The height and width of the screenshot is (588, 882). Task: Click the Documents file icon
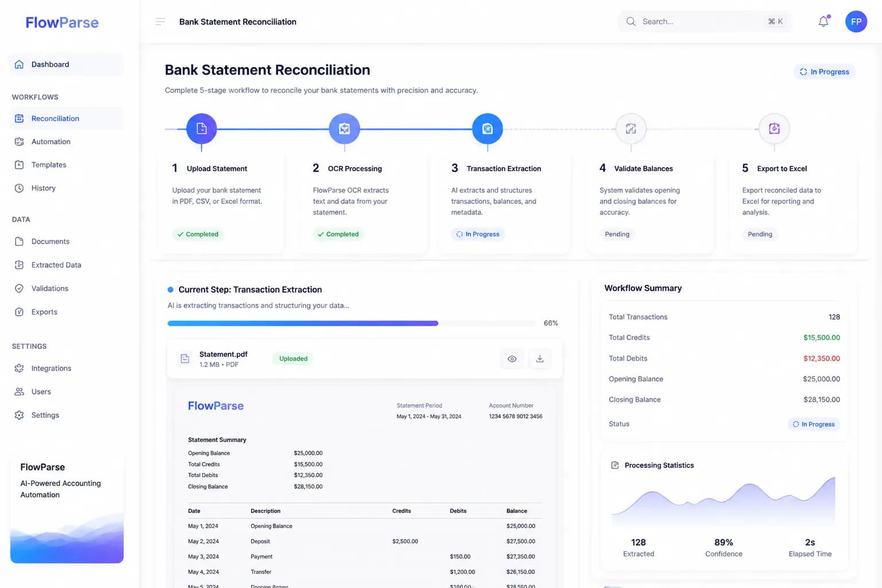coord(19,242)
